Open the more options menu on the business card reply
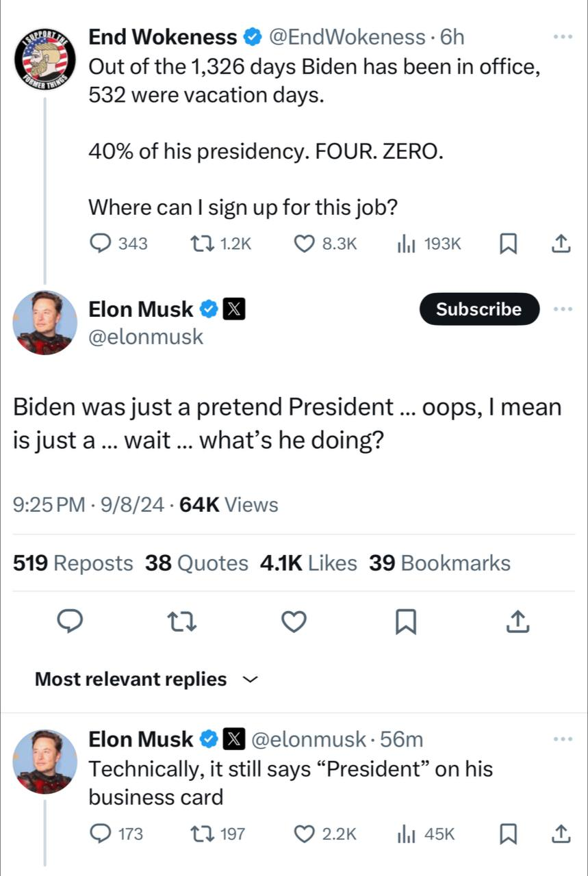 point(563,739)
